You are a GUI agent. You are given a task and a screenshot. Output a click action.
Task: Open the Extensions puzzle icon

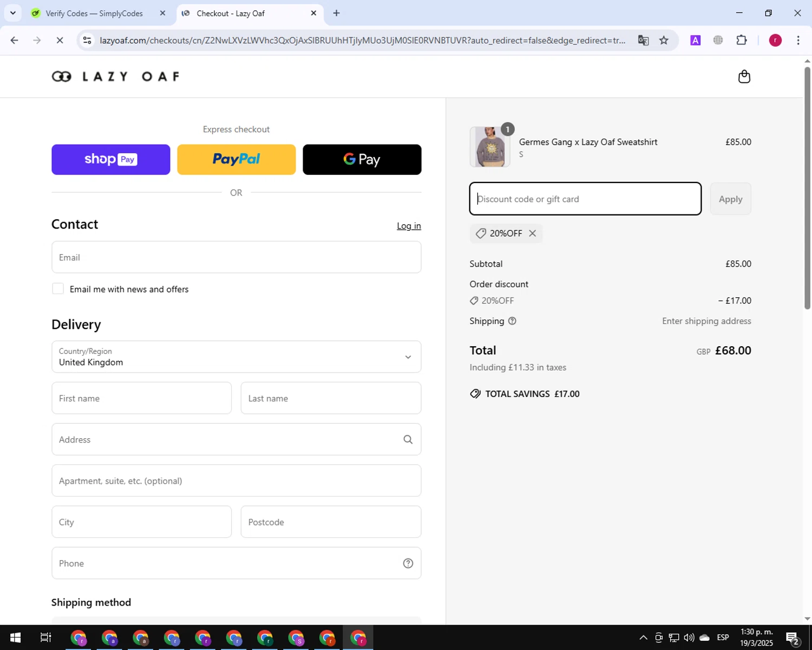[742, 40]
